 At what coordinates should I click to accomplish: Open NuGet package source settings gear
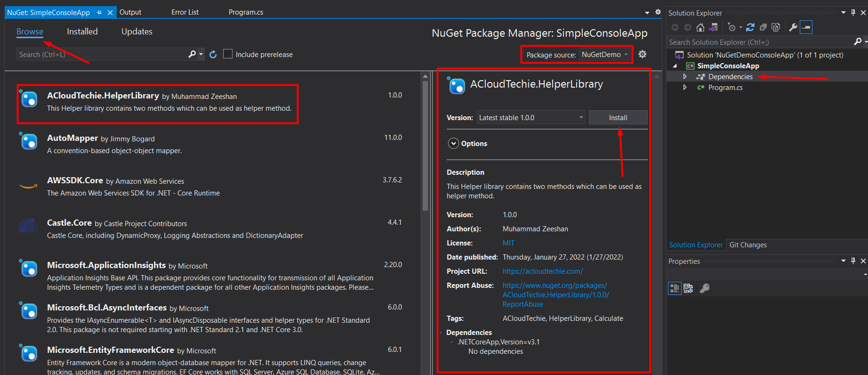pyautogui.click(x=643, y=54)
